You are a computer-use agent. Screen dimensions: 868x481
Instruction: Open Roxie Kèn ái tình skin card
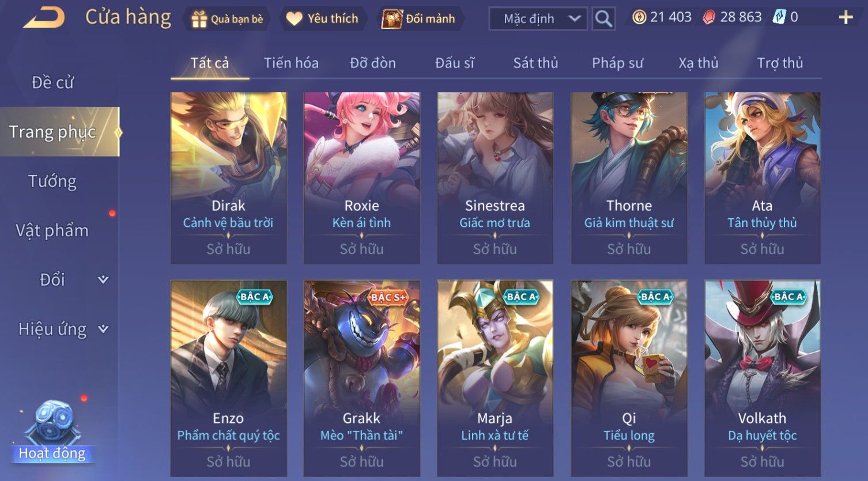click(x=361, y=177)
